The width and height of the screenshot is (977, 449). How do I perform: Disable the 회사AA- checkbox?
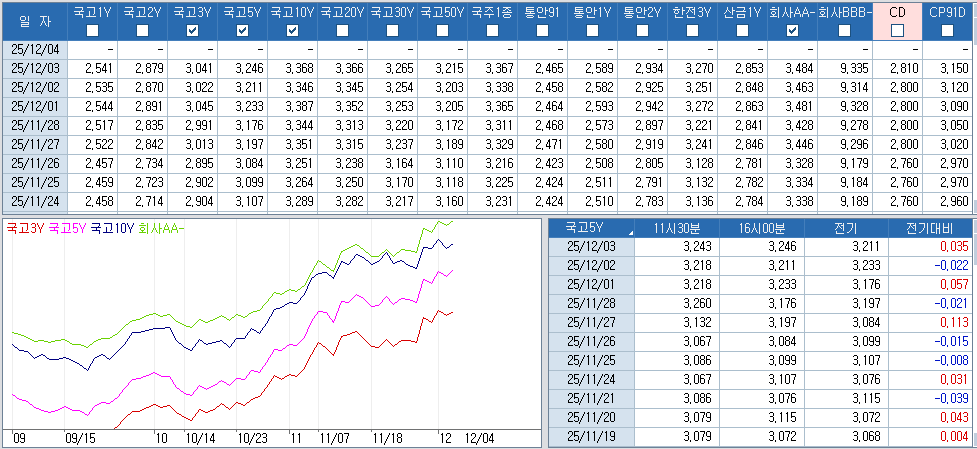point(792,31)
